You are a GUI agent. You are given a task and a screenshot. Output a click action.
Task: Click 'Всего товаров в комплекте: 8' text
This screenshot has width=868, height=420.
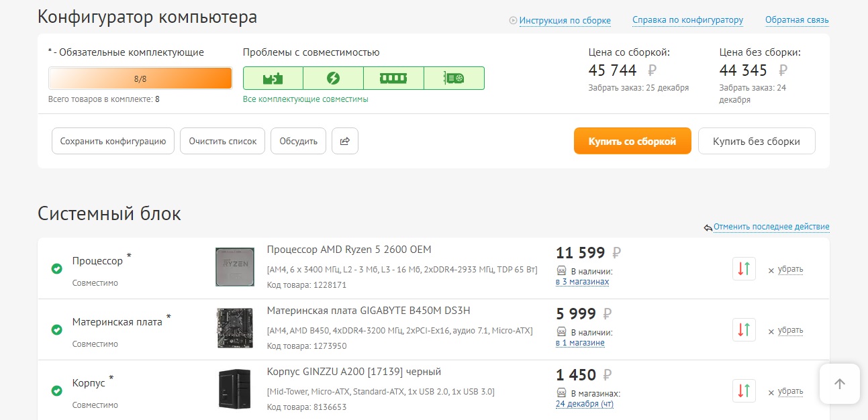click(104, 99)
